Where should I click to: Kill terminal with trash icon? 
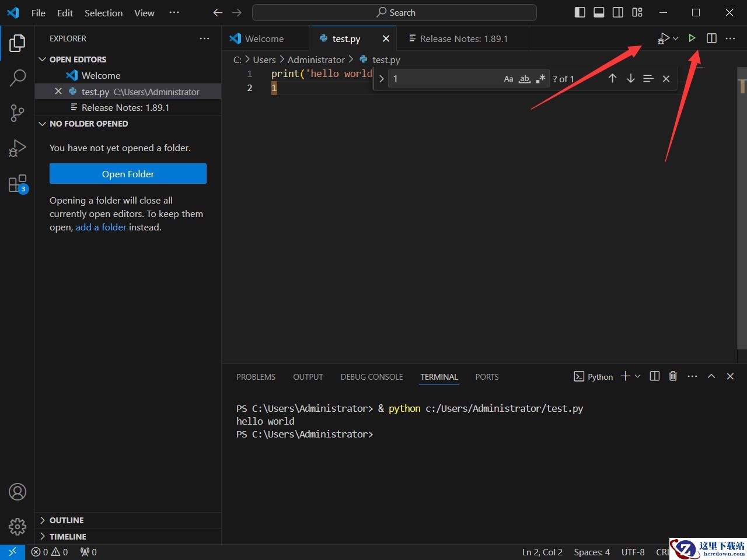click(x=673, y=376)
